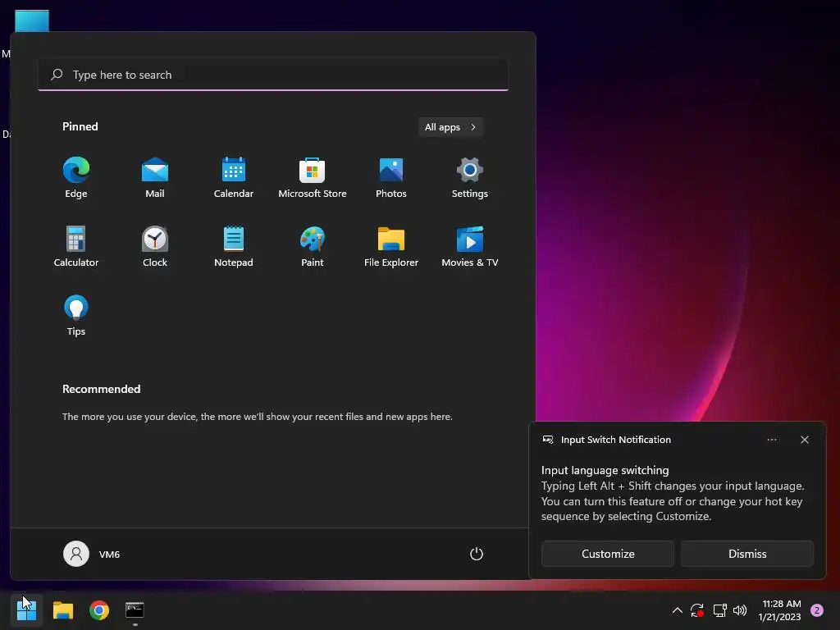Open the Clock app
The height and width of the screenshot is (630, 840).
point(155,246)
